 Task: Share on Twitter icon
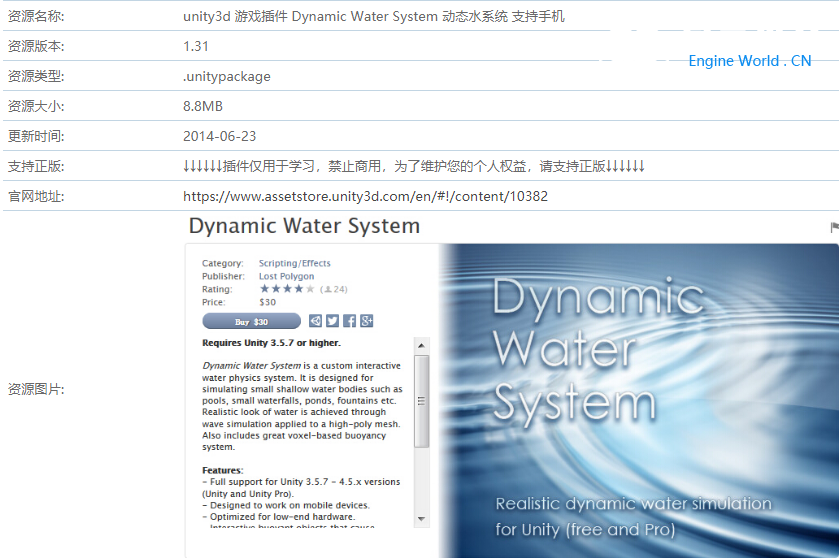(332, 321)
